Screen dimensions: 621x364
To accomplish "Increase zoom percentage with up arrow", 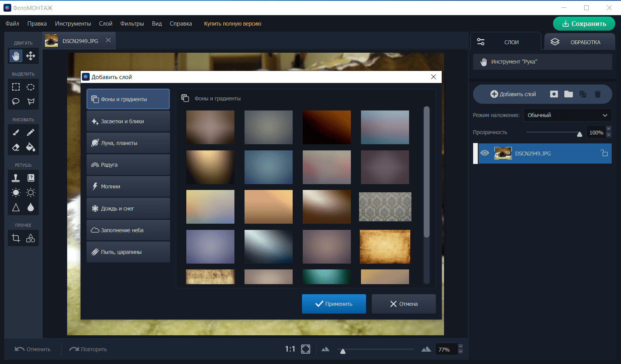I will (x=461, y=346).
